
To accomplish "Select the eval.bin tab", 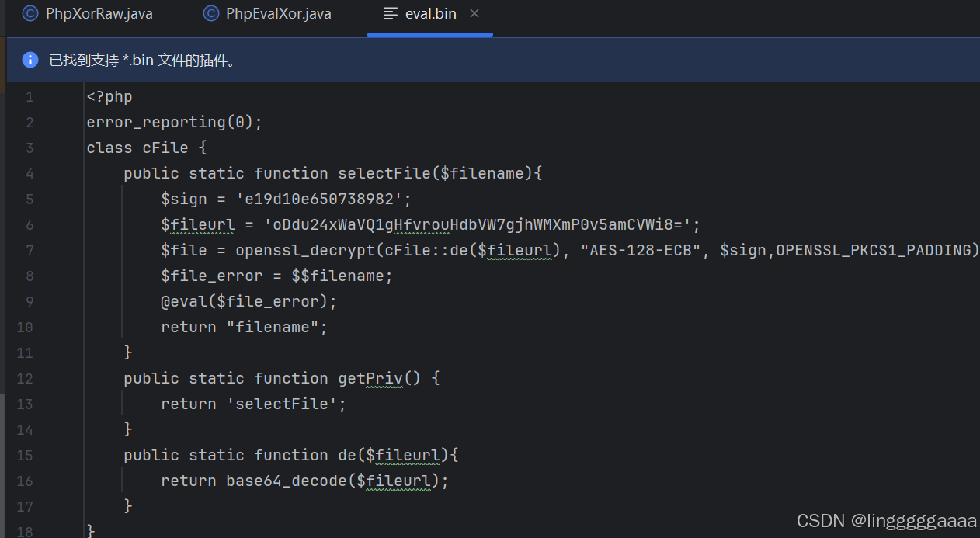I will [430, 14].
